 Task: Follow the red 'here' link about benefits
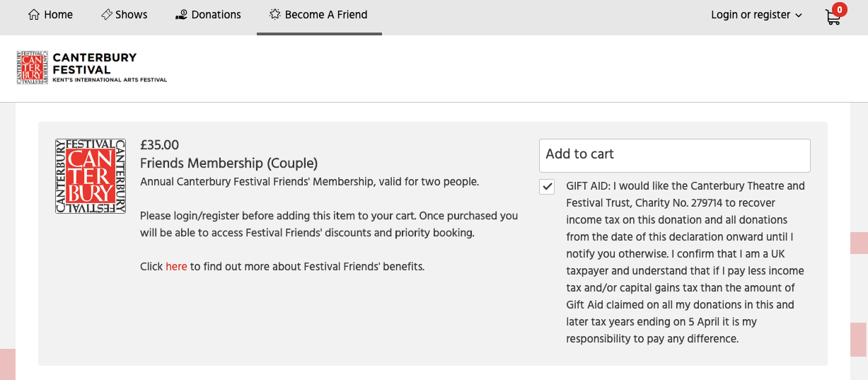tap(176, 267)
